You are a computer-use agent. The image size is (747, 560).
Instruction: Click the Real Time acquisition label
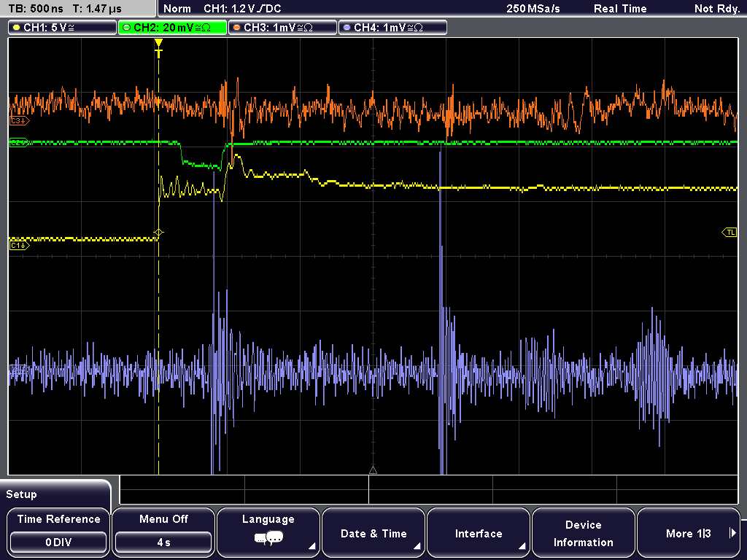click(620, 9)
